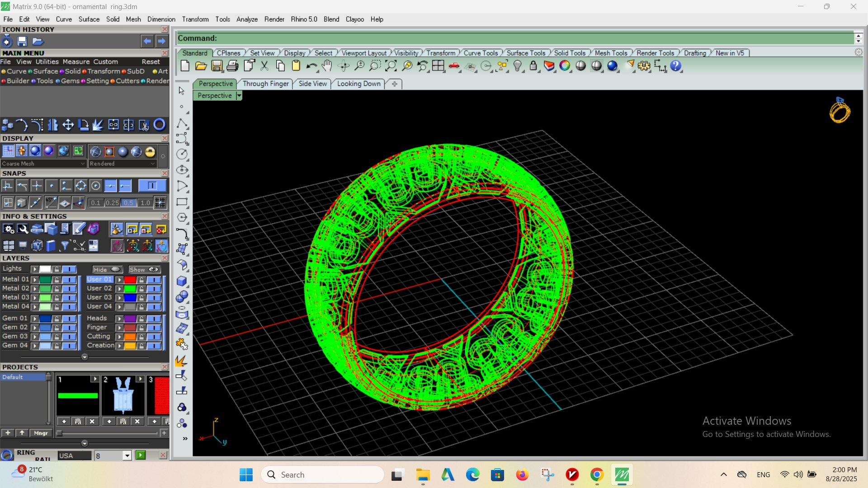Open the Curve menu in menu bar
This screenshot has height=488, width=868.
pyautogui.click(x=64, y=19)
